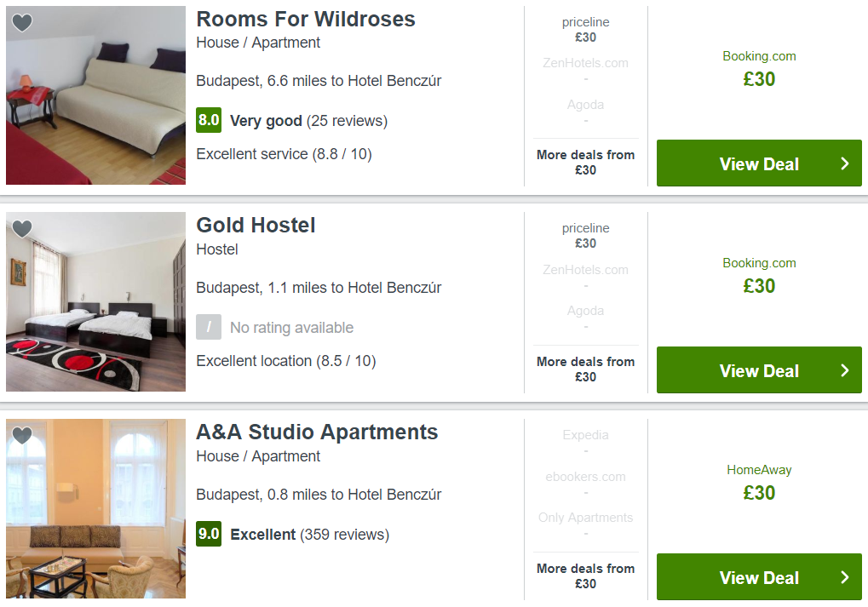
Task: Open Gold Hostel title link
Action: (256, 225)
